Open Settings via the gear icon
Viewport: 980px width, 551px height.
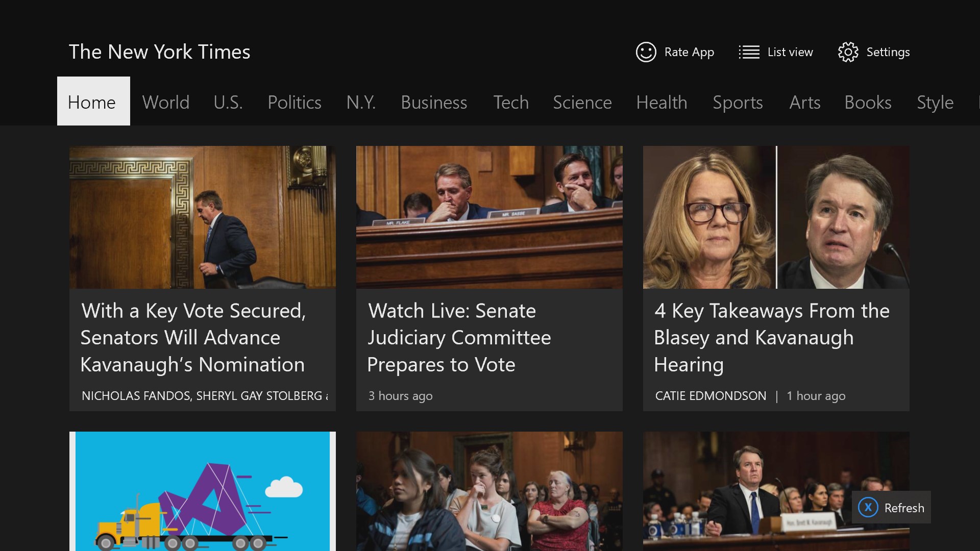coord(848,52)
